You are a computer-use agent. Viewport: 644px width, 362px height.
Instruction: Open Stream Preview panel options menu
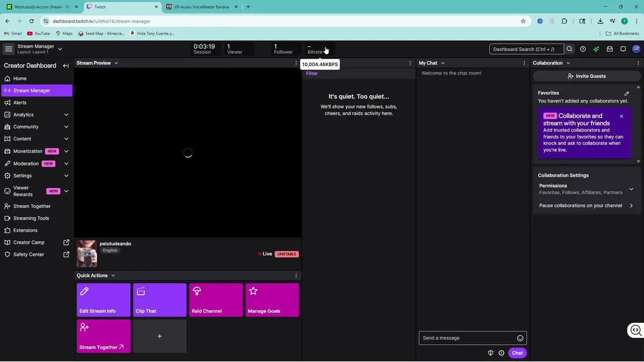click(296, 63)
